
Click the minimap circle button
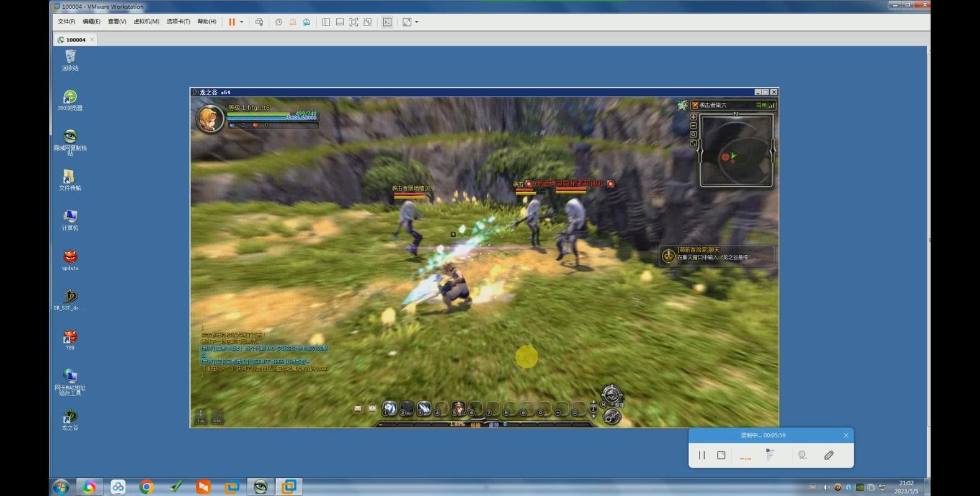693,134
